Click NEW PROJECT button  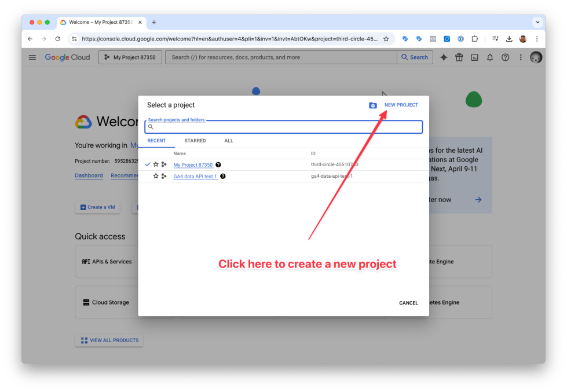coord(401,105)
